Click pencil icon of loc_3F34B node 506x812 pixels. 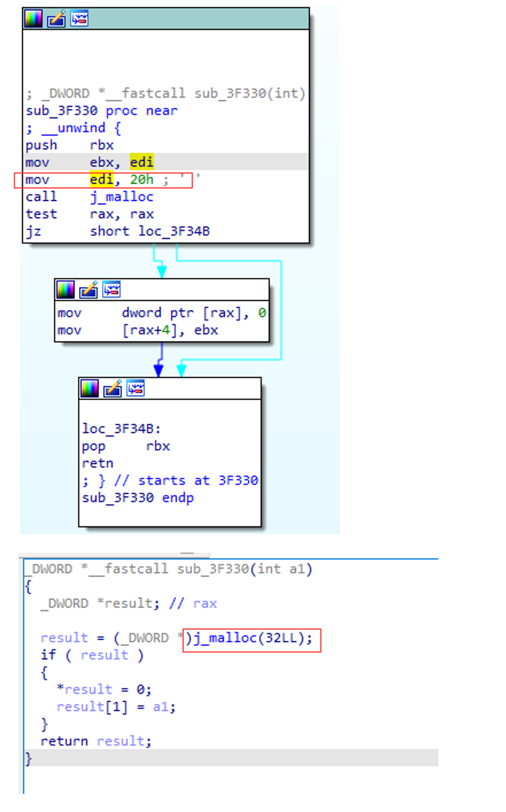112,389
